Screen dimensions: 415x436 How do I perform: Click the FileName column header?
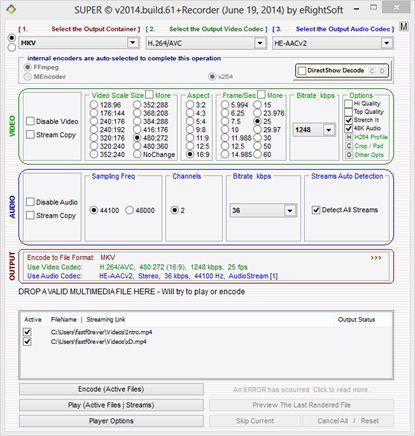point(63,319)
